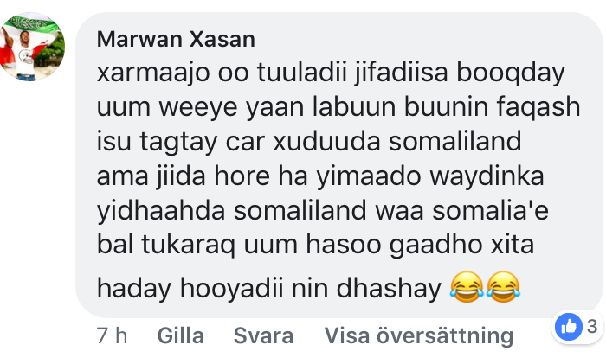This screenshot has height=364, width=606.
Task: Show translation via Visa översättning
Action: pos(418,335)
